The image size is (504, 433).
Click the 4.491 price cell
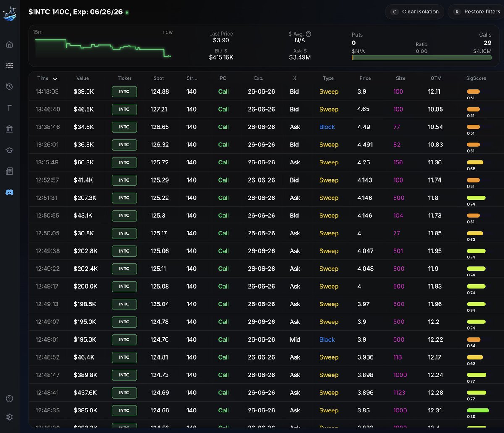(365, 144)
